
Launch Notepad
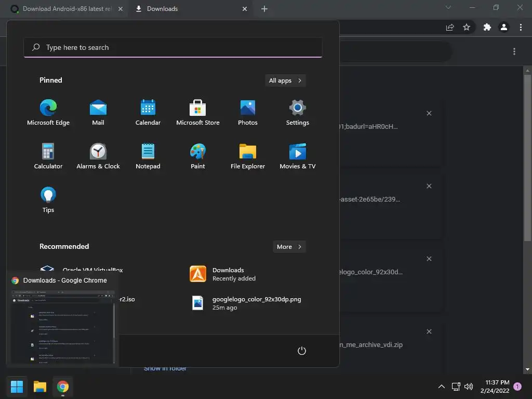[148, 156]
